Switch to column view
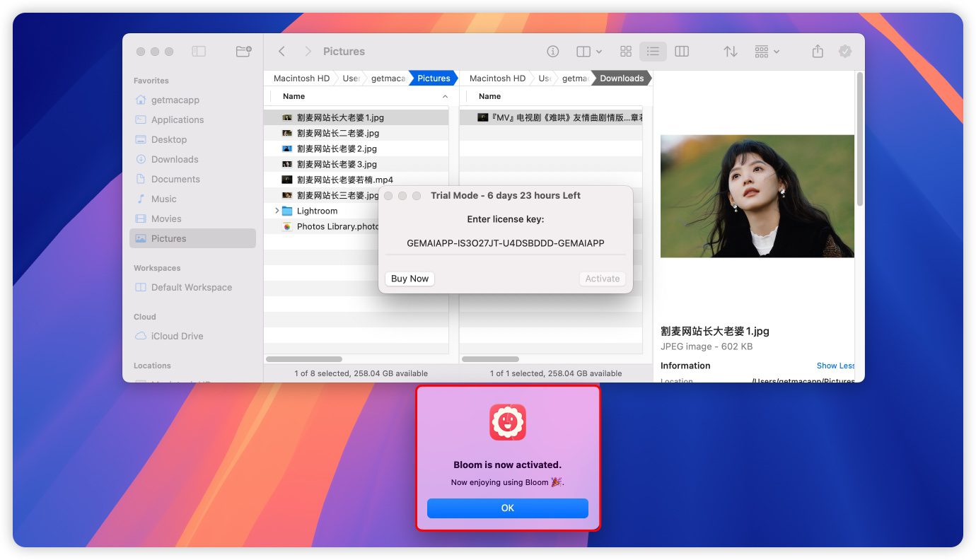The image size is (976, 560). (682, 52)
